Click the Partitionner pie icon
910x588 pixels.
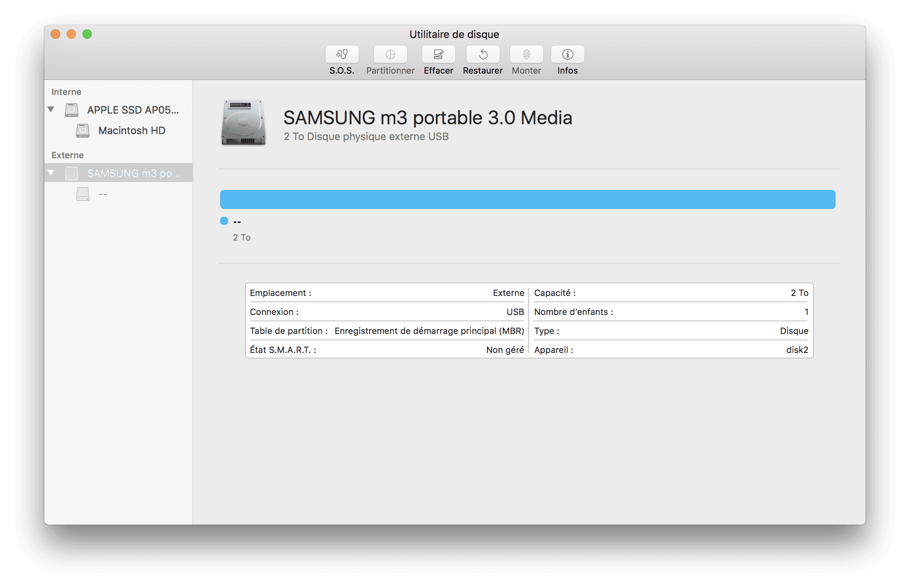tap(390, 54)
